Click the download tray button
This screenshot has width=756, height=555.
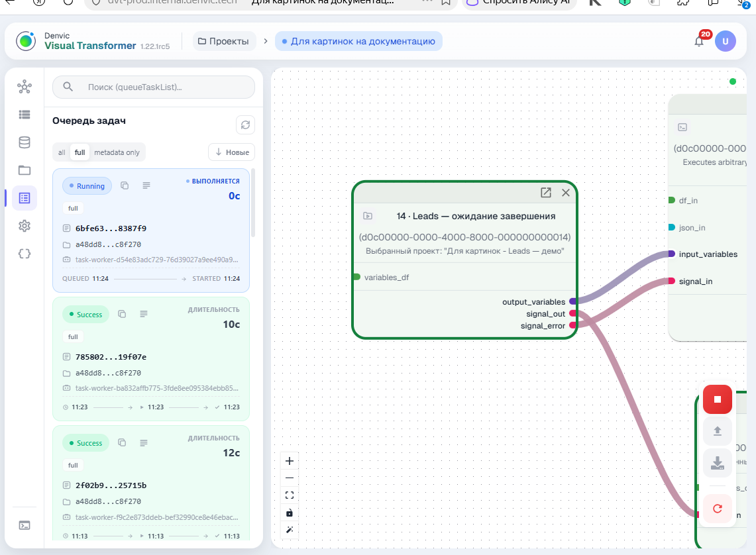pos(718,463)
